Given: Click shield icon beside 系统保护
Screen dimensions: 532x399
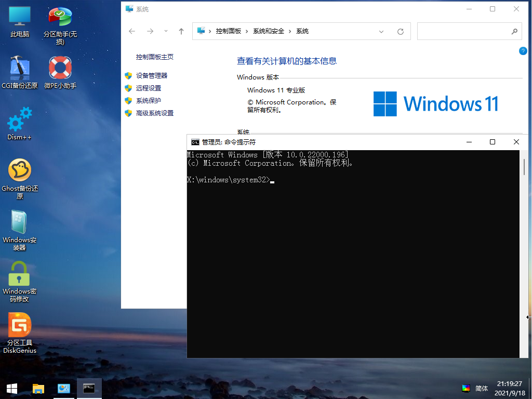Looking at the screenshot, I should click(128, 101).
